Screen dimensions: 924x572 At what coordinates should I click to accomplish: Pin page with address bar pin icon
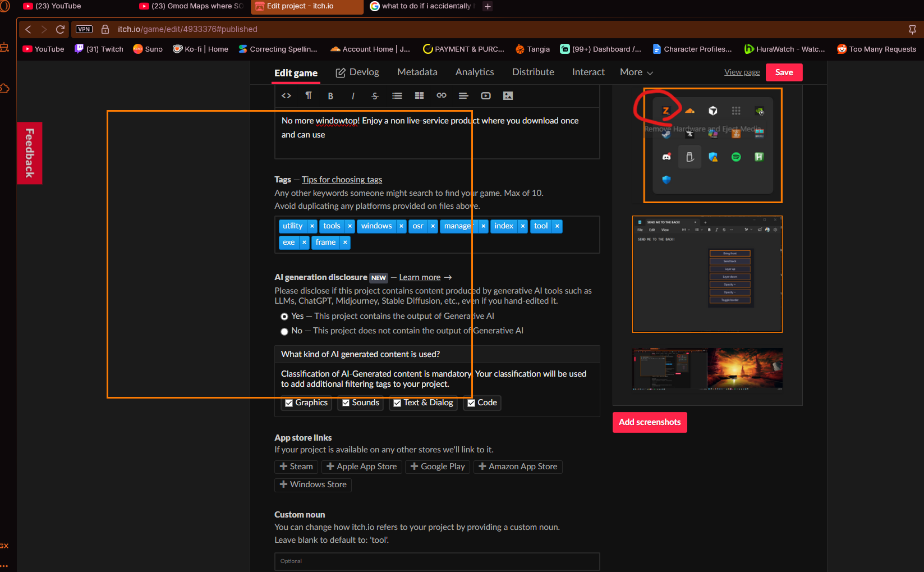pos(912,29)
